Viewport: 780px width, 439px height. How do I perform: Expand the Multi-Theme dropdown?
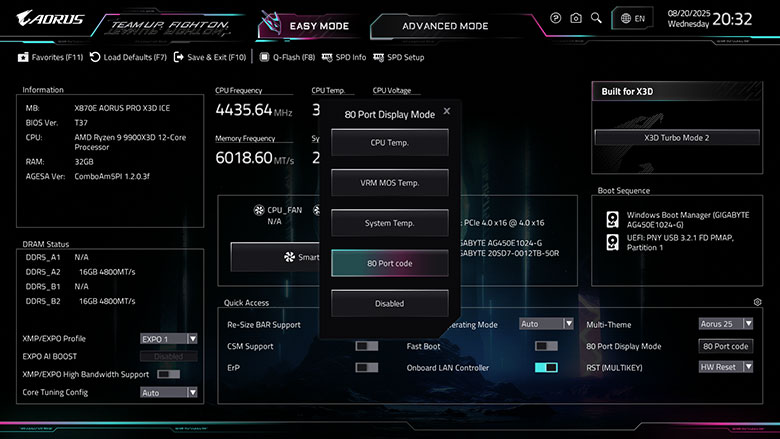(x=725, y=324)
